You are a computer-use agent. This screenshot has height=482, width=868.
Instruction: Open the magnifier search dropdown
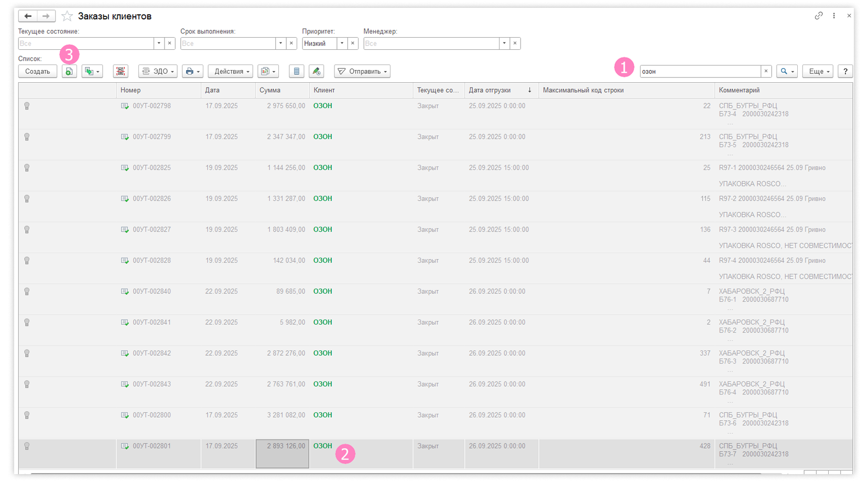pos(787,72)
